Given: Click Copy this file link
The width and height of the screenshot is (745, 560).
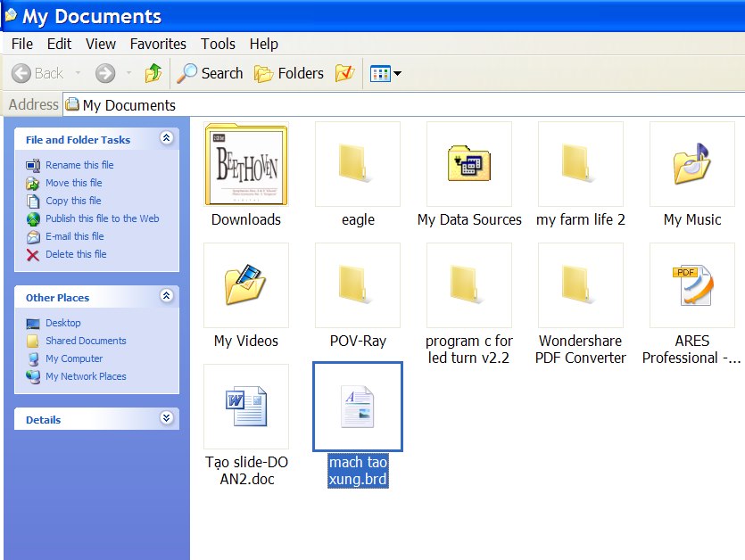Looking at the screenshot, I should [73, 201].
